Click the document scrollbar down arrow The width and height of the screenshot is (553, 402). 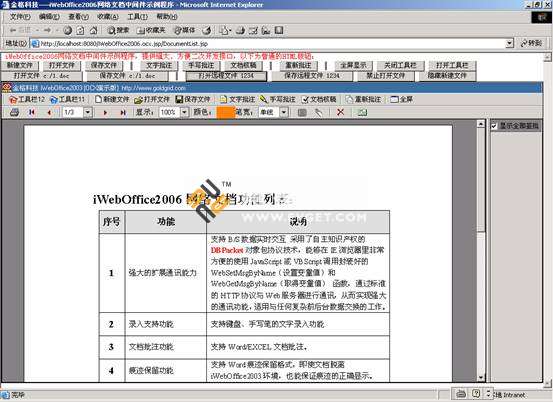pyautogui.click(x=481, y=378)
